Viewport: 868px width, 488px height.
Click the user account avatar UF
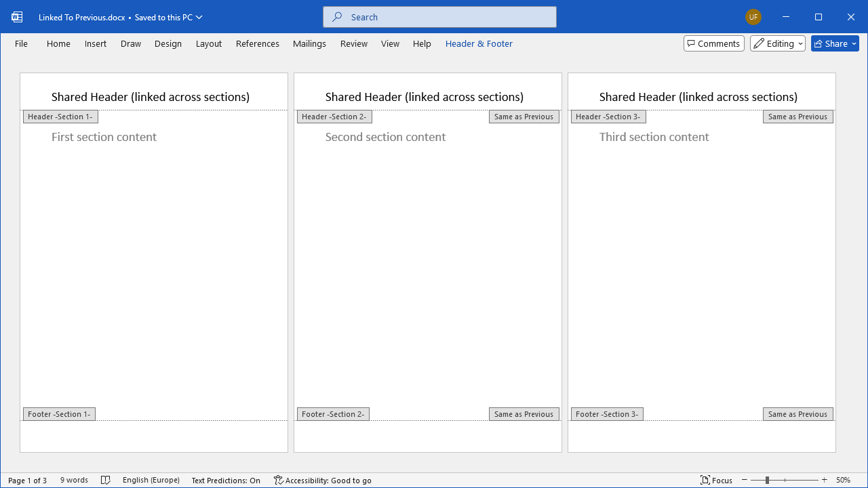coord(753,17)
